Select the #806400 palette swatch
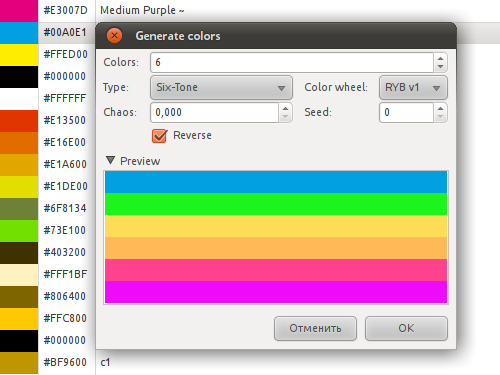 tap(19, 297)
